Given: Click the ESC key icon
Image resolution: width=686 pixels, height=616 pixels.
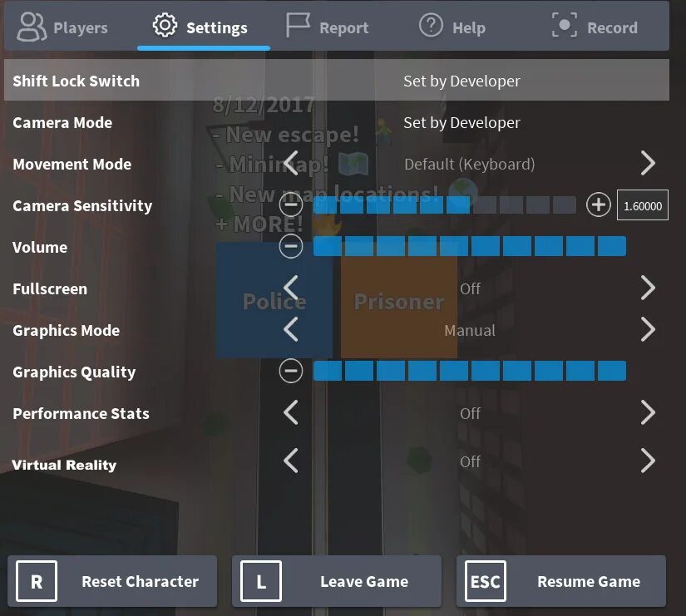Looking at the screenshot, I should (x=485, y=581).
